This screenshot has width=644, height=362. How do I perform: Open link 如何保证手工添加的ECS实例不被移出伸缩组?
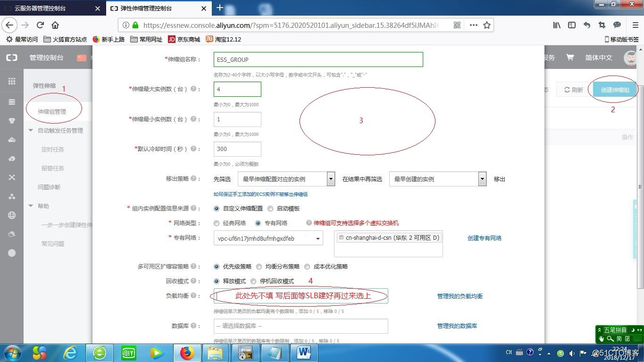tap(260, 194)
